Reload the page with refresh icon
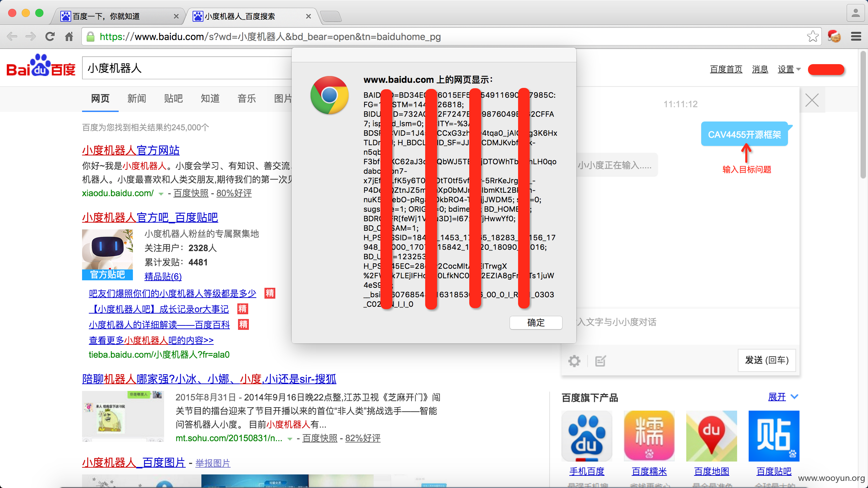This screenshot has width=868, height=488. 50,36
